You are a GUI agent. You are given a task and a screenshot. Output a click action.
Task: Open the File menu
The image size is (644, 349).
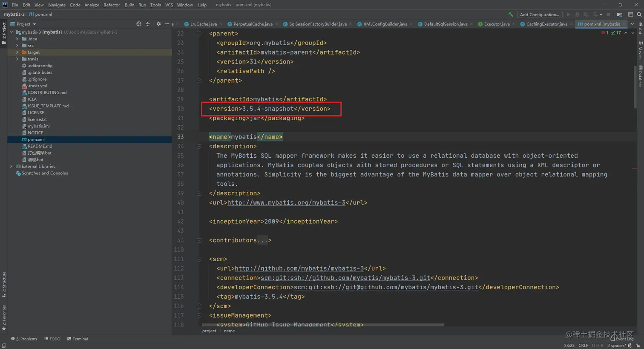(15, 5)
